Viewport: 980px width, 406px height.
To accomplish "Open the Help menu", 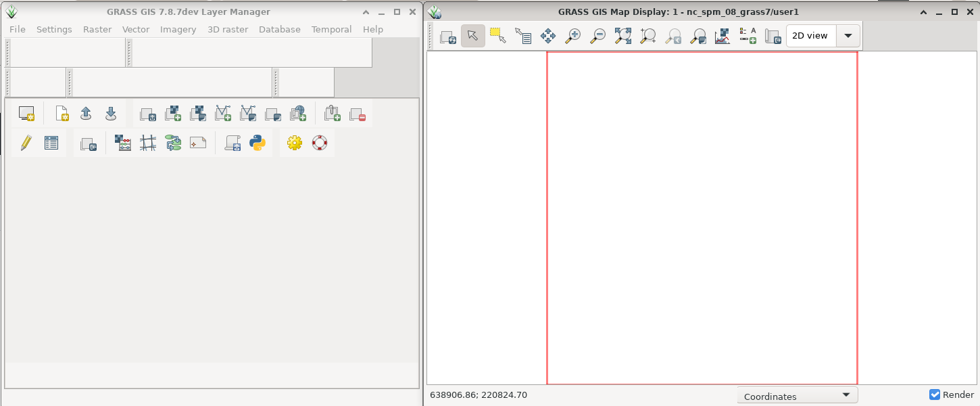I will [x=373, y=29].
